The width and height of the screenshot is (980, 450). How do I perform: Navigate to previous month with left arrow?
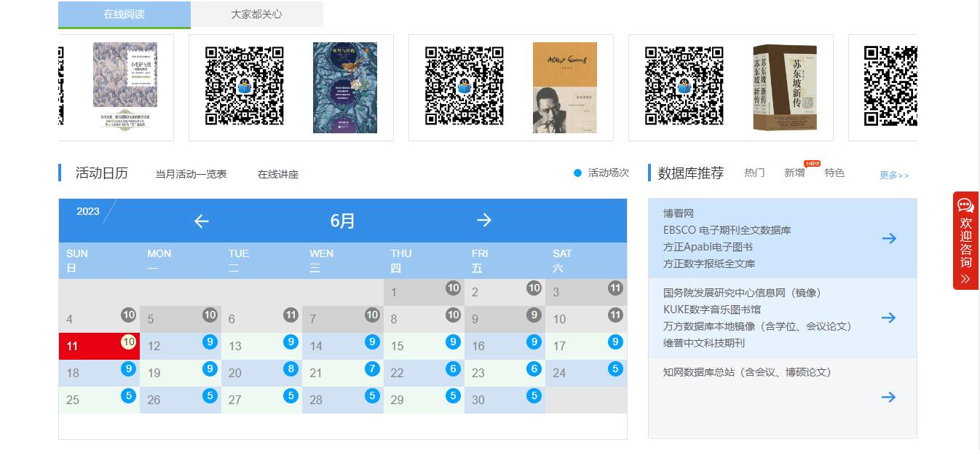pos(201,221)
